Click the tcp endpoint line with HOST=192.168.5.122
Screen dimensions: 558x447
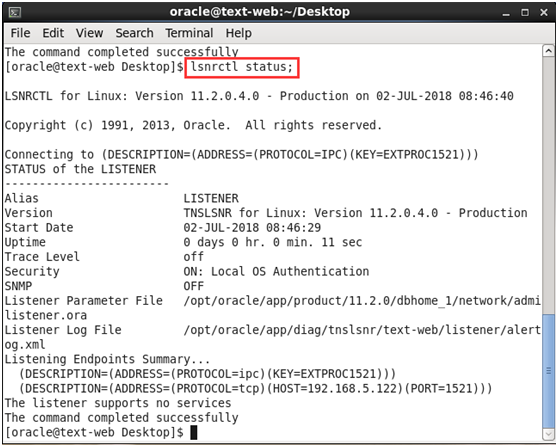click(256, 388)
